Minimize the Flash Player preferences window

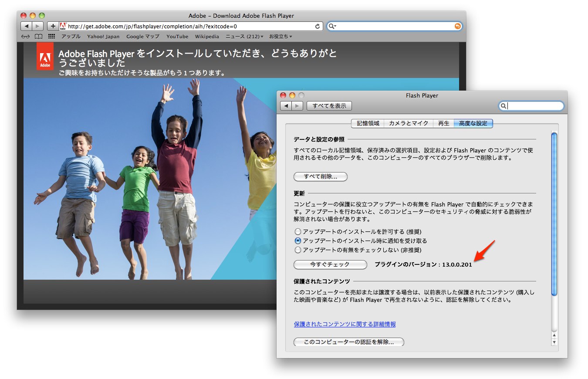[x=292, y=95]
